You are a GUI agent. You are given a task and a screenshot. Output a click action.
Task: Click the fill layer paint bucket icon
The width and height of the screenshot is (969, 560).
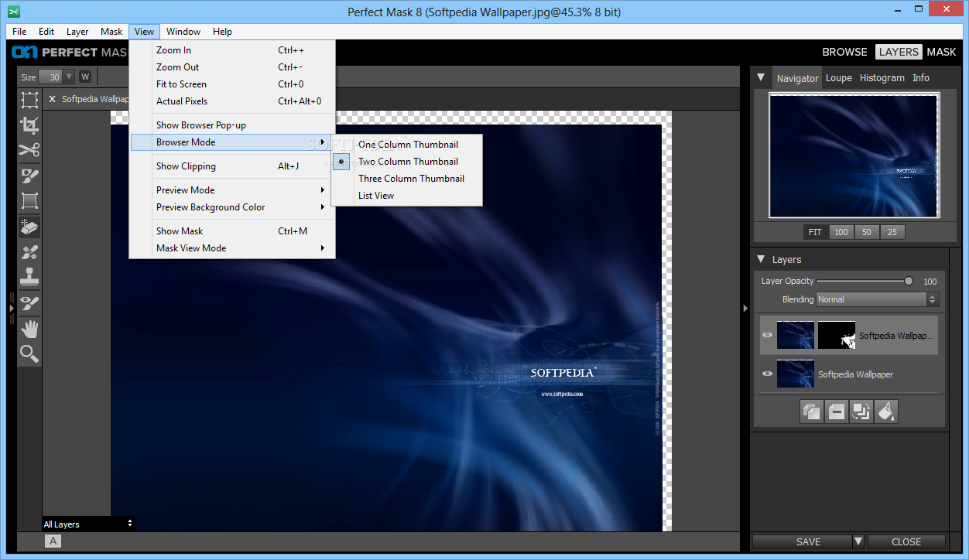pos(886,411)
